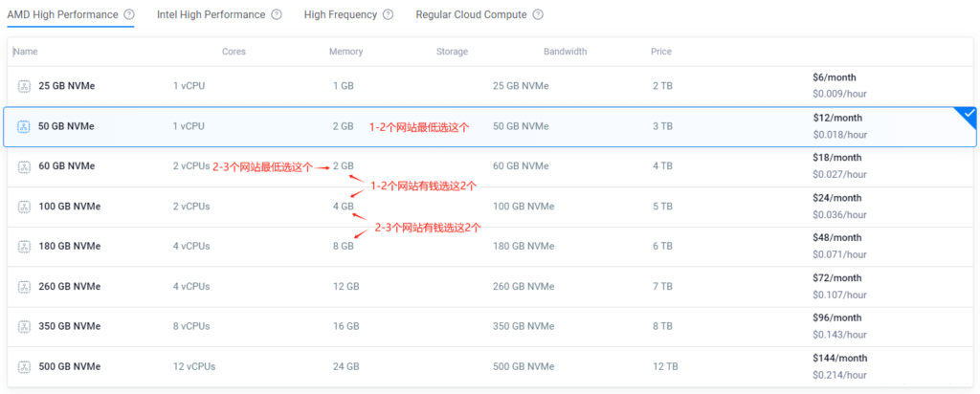Open the AMD High Performance tab
The height and width of the screenshot is (394, 980).
[62, 15]
